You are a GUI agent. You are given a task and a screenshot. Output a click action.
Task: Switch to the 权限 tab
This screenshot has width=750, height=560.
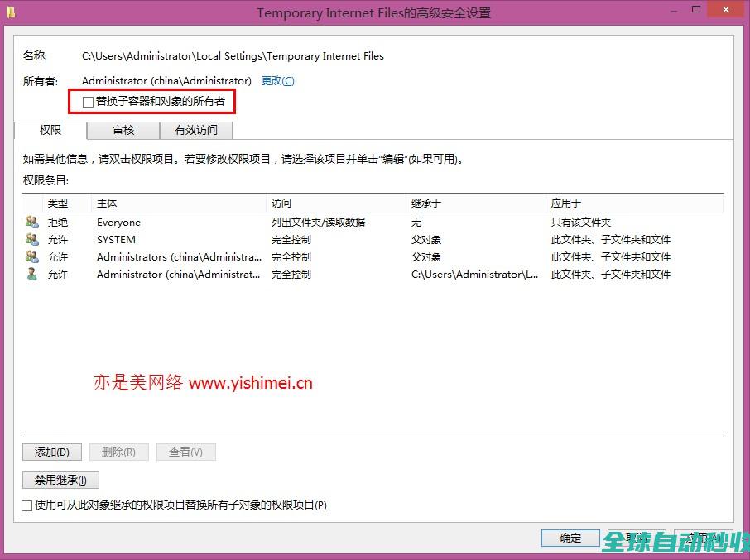(50, 130)
